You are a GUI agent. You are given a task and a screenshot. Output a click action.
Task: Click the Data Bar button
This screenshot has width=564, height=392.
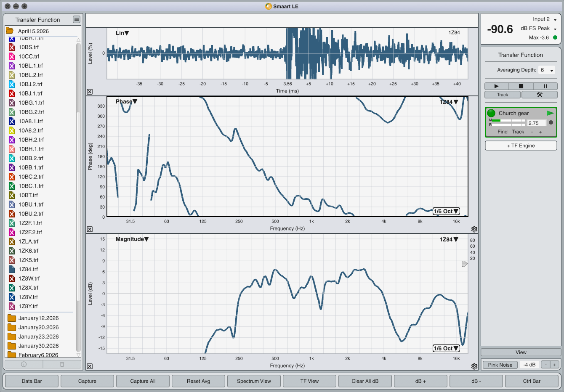coord(32,381)
